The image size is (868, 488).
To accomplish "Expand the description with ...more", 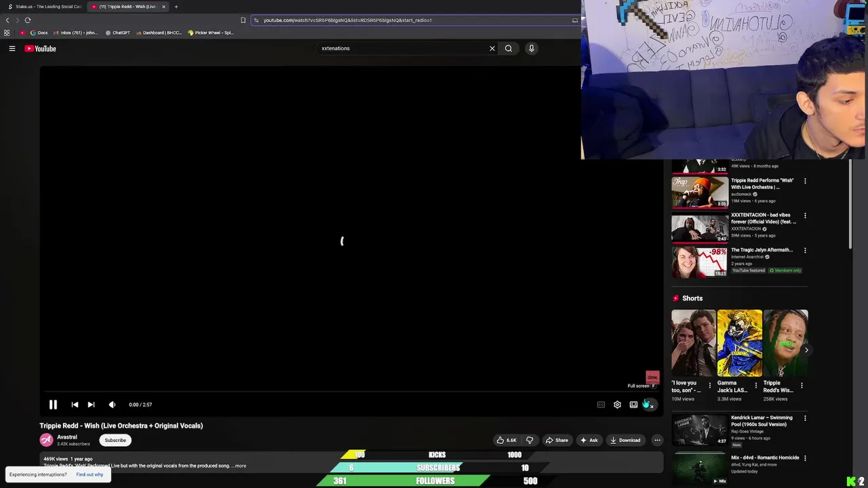I will coord(240,466).
